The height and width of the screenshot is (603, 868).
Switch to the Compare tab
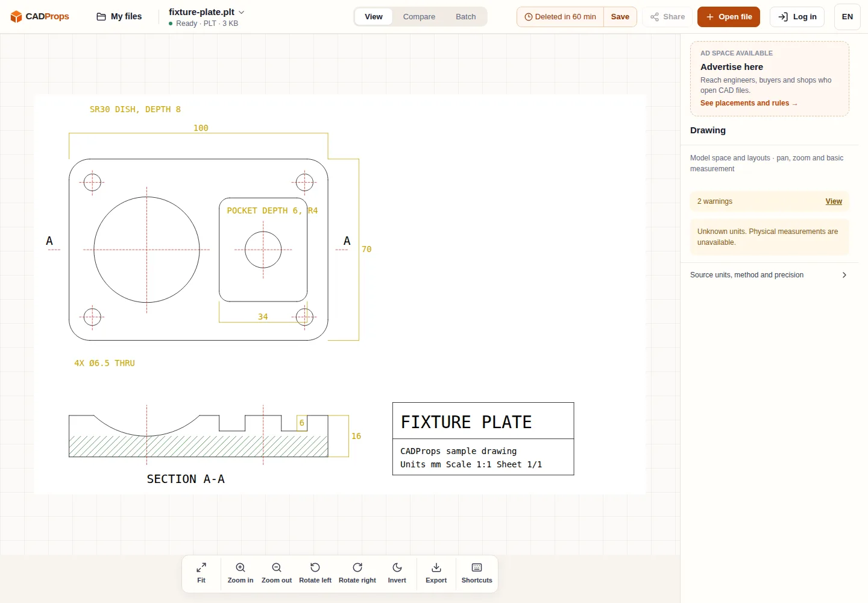(419, 17)
